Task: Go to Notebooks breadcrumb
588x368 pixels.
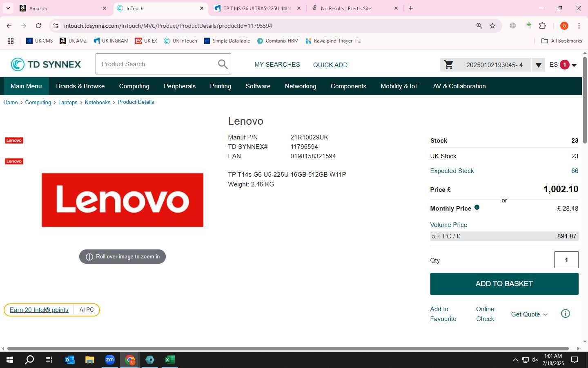Action: [98, 102]
